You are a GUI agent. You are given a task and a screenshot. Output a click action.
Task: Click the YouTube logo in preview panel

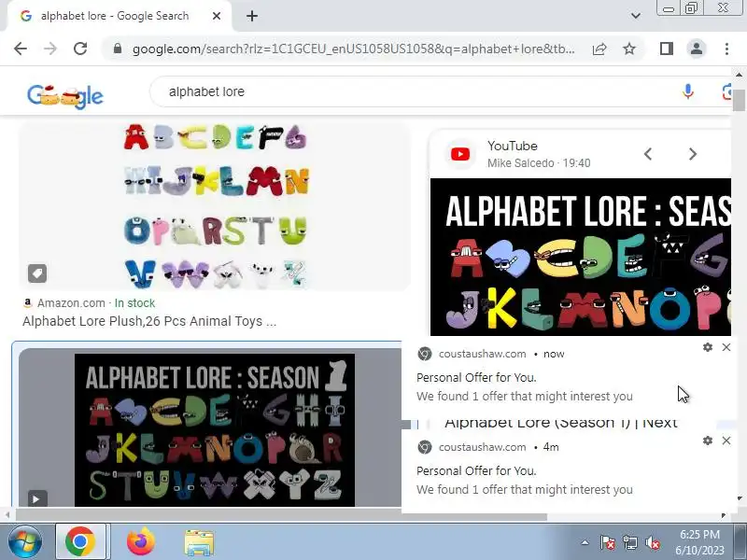[x=460, y=154]
